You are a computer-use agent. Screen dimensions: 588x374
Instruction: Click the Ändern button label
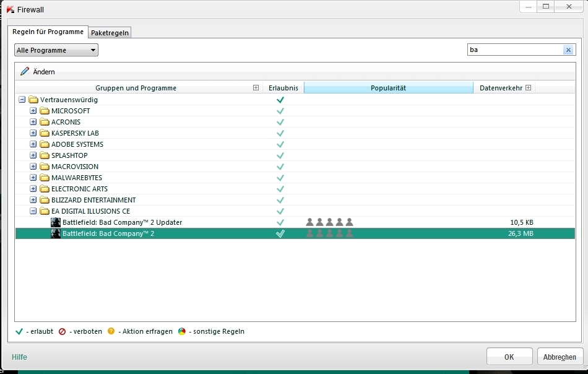(x=44, y=72)
